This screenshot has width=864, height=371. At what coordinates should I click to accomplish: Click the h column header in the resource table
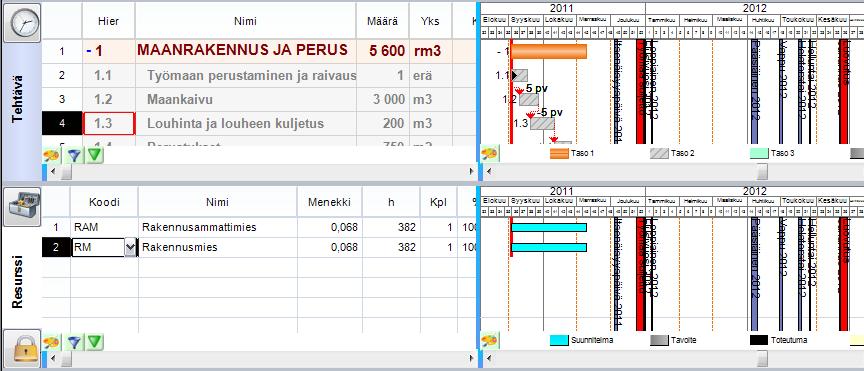391,202
